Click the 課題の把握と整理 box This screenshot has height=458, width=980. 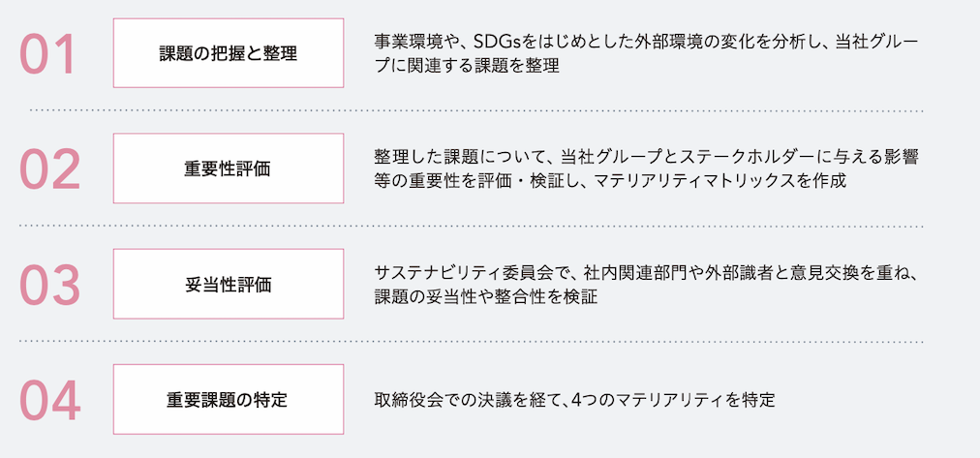229,53
